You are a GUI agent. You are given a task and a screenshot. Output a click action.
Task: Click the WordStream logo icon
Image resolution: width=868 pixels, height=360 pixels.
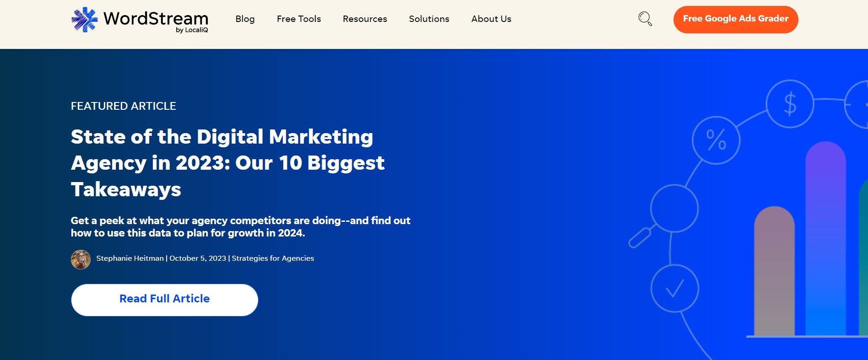point(85,20)
